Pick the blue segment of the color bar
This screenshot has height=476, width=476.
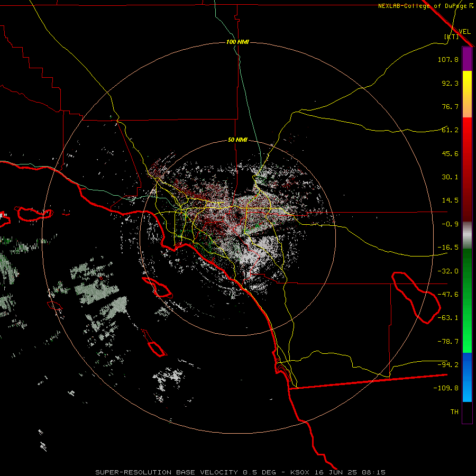pyautogui.click(x=467, y=377)
